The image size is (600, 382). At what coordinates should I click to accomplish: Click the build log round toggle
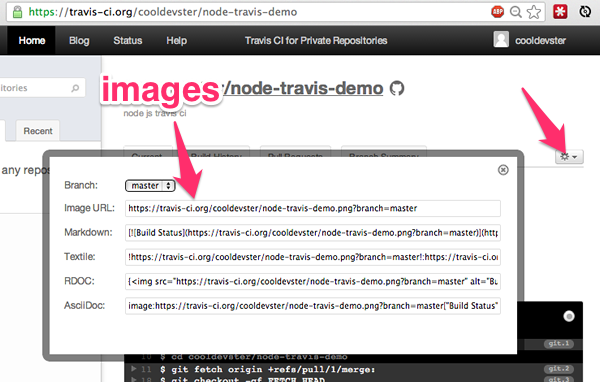point(569,316)
